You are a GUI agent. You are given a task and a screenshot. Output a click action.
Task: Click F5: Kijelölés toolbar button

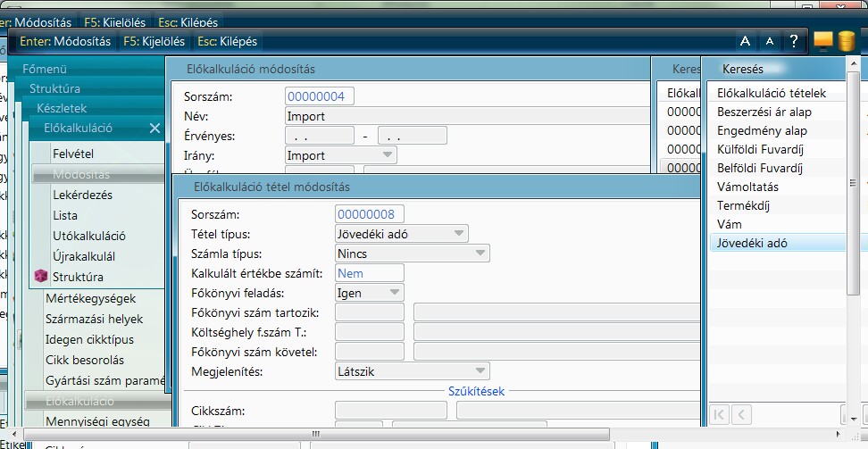point(154,41)
